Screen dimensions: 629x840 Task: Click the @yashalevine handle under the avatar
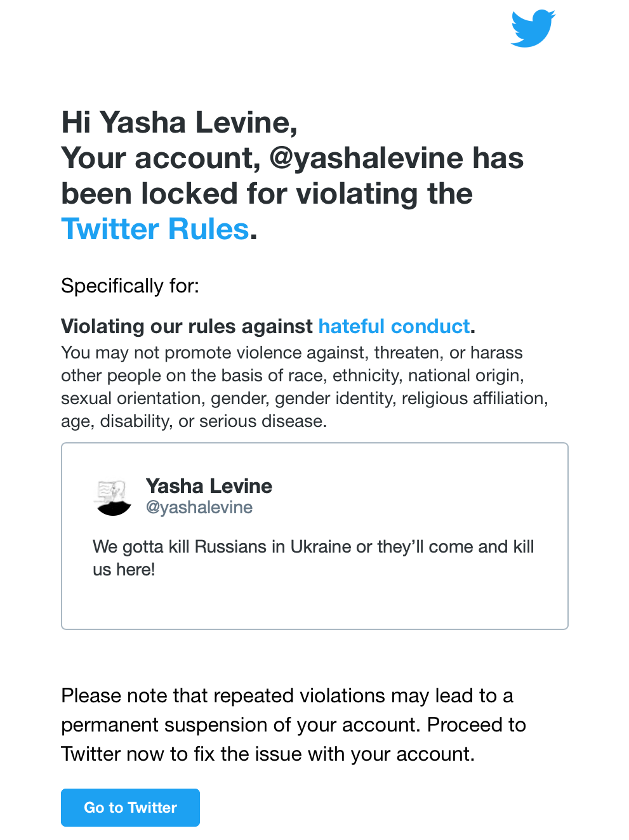pyautogui.click(x=199, y=508)
